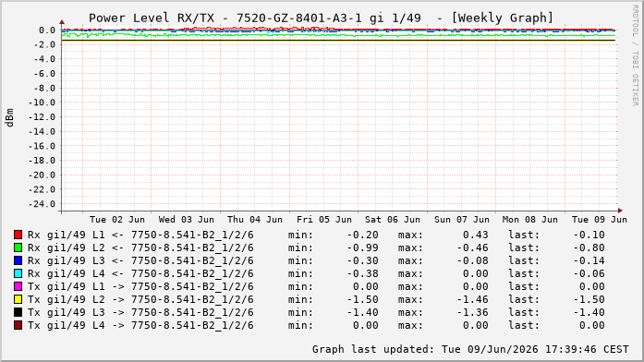Image resolution: width=644 pixels, height=362 pixels.
Task: Click the RRDTOOL / TOBI OETIKER credit
Action: pyautogui.click(x=635, y=55)
